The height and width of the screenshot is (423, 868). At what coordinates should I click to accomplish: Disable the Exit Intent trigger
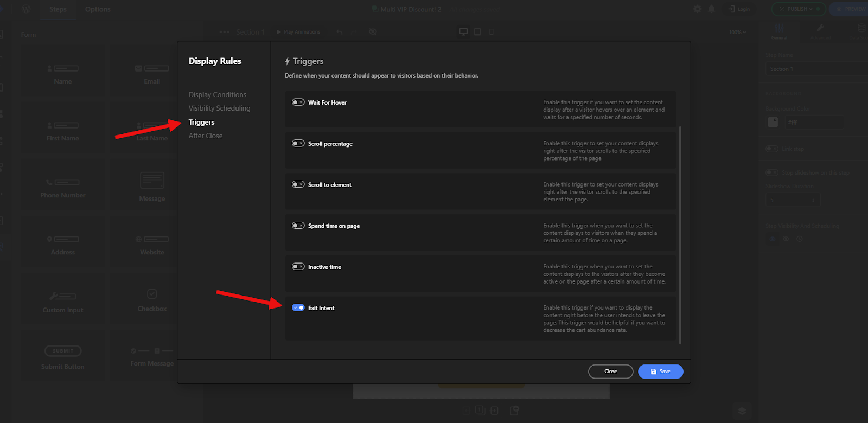(298, 308)
